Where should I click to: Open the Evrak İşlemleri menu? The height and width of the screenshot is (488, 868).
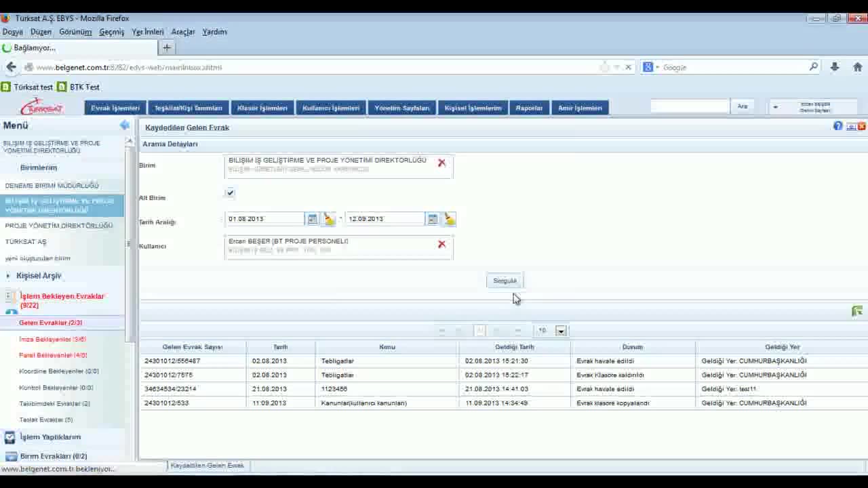click(x=115, y=108)
